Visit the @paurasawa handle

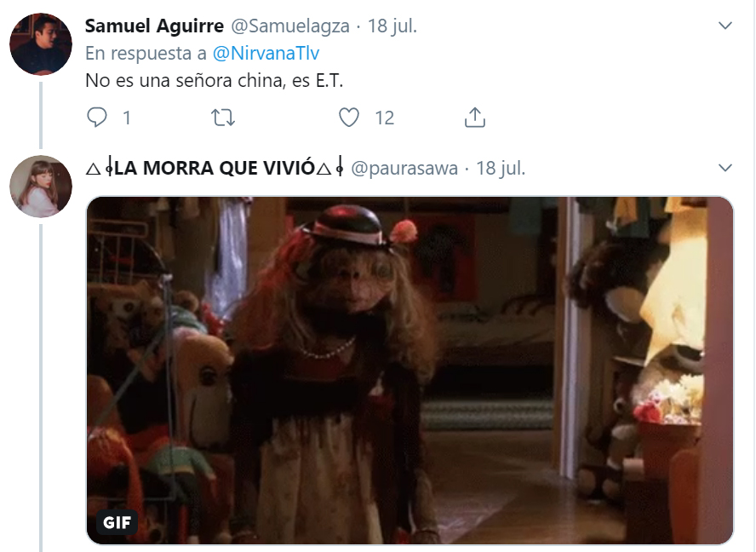tap(404, 169)
